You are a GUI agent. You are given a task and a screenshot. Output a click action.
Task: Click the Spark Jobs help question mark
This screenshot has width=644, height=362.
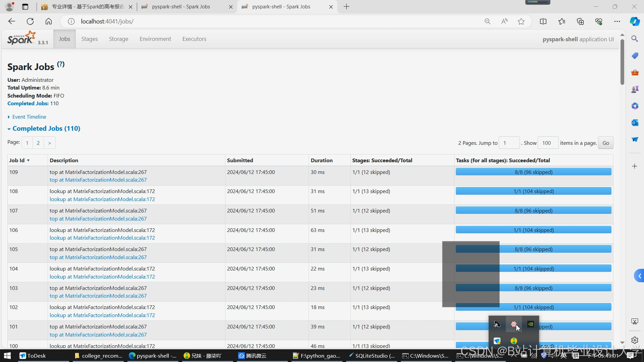pos(61,64)
